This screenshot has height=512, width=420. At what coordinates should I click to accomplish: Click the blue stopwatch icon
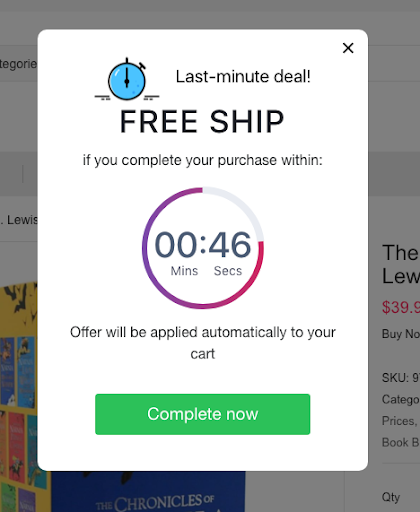pos(127,79)
